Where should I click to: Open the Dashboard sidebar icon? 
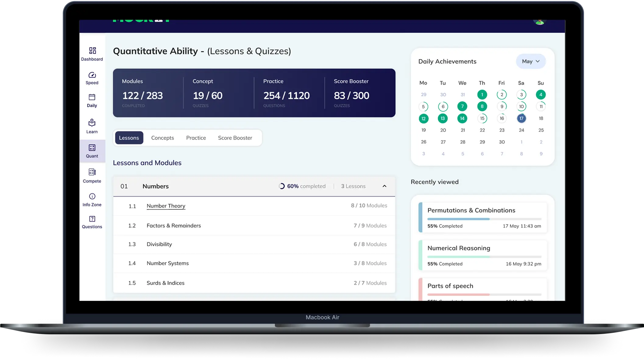(x=92, y=51)
